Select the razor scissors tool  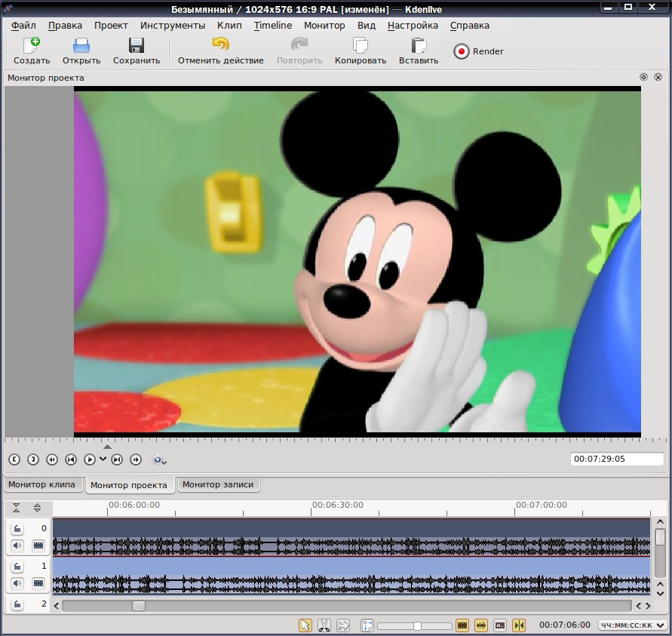click(324, 625)
